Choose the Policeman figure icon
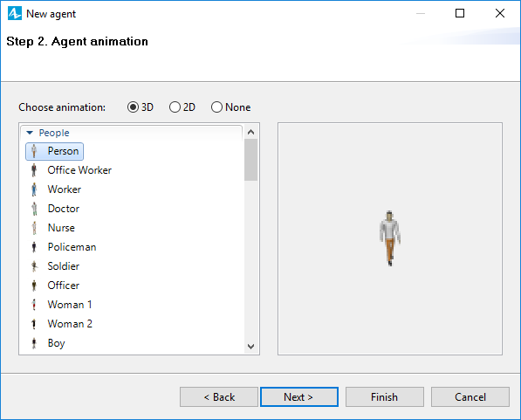The image size is (521, 420). coord(34,247)
